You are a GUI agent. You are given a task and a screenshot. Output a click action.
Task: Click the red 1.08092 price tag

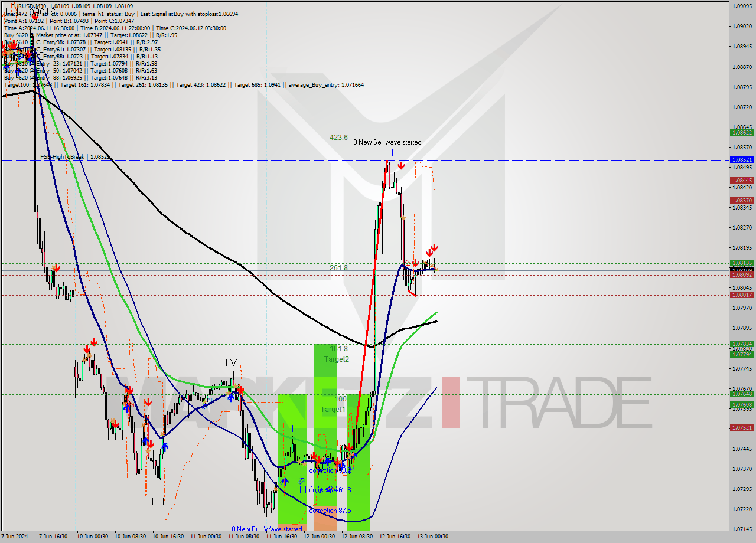coord(742,275)
